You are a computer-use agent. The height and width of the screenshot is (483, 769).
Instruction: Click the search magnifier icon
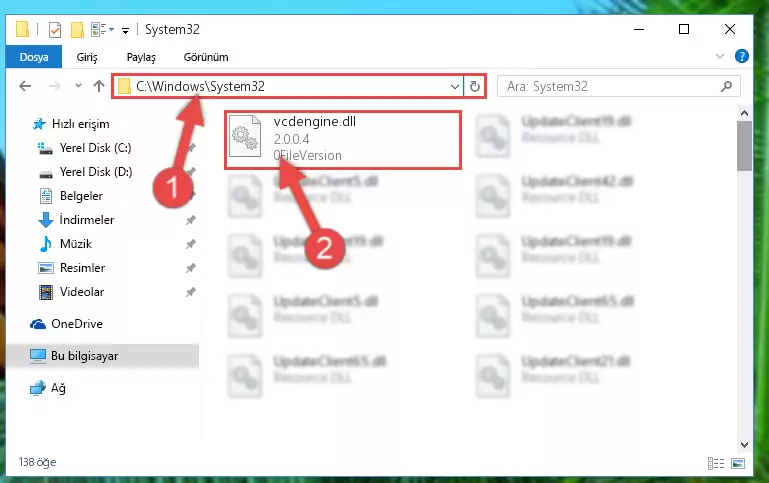[x=726, y=86]
